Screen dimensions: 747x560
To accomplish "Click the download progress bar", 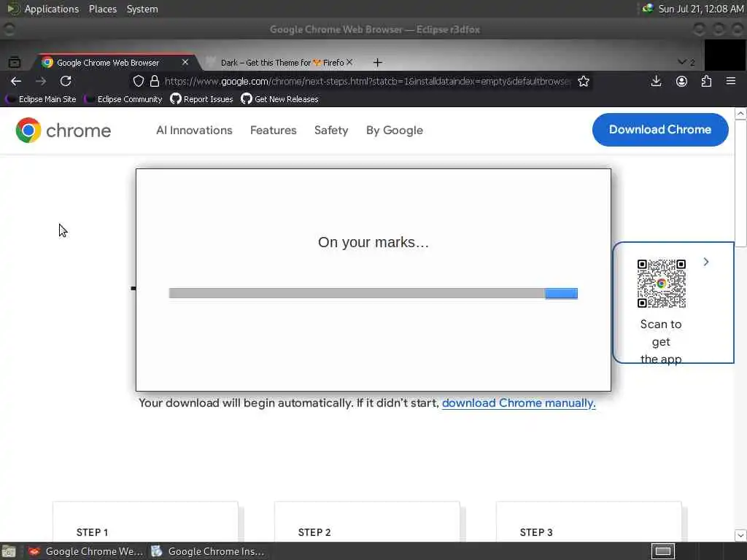I will [x=373, y=293].
